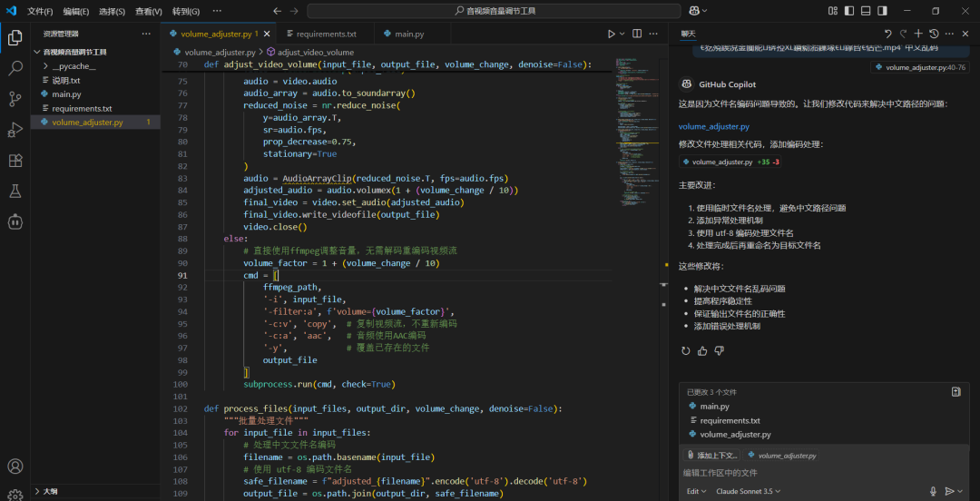Image resolution: width=980 pixels, height=501 pixels.
Task: Open the 文件(F) menu
Action: click(40, 11)
